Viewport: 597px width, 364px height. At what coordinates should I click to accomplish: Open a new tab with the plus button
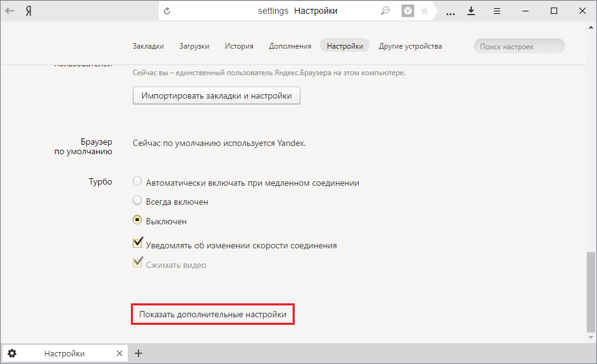coord(139,353)
